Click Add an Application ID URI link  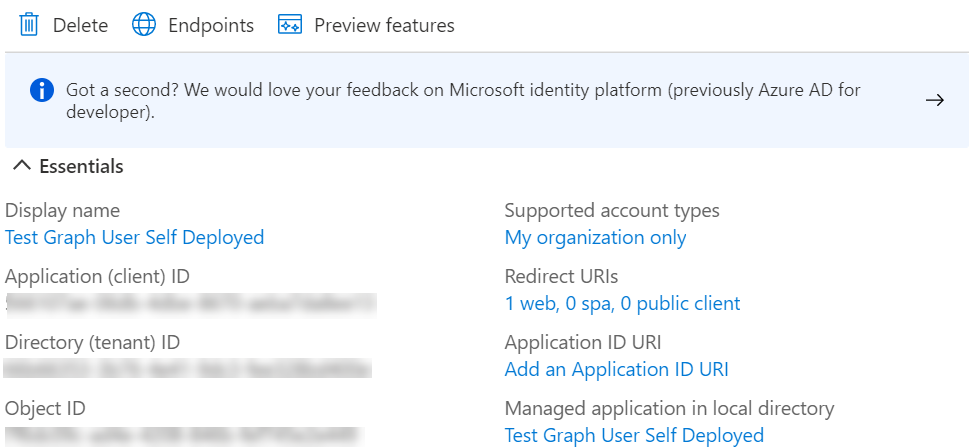coord(617,369)
